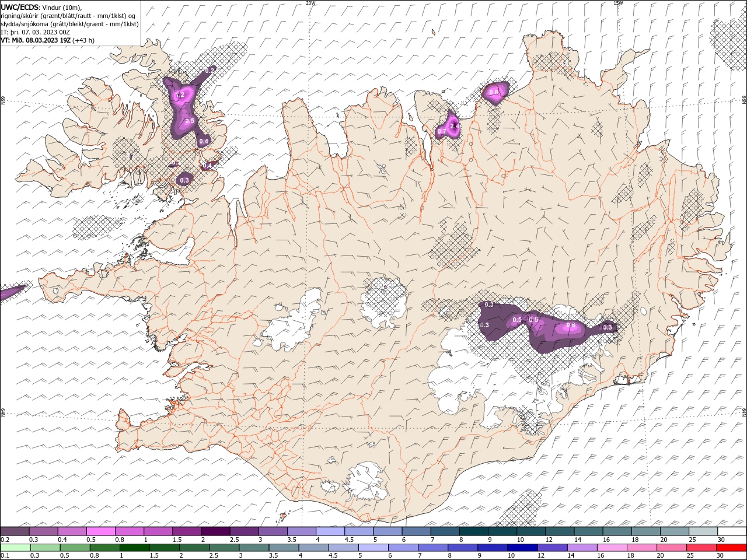Select upper legend dark purple swatch labeled 2

pos(215,531)
